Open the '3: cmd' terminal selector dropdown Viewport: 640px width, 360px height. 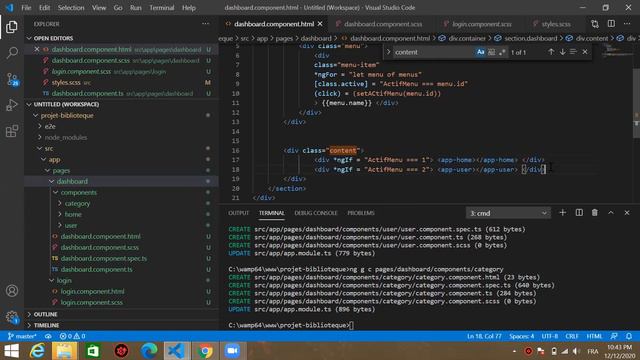508,213
